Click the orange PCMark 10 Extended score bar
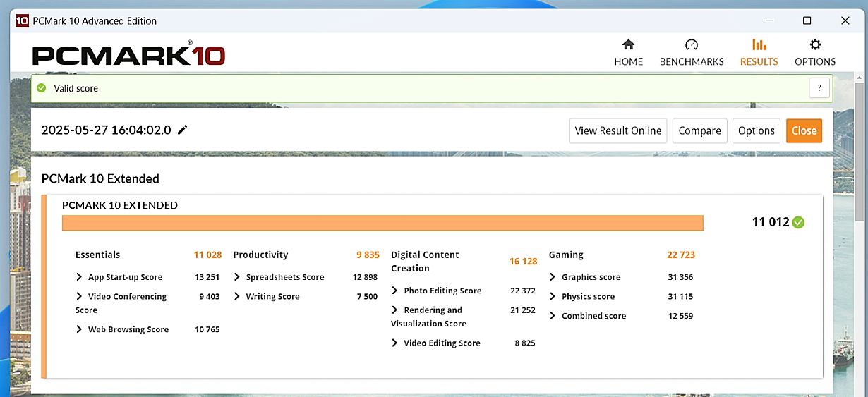 pyautogui.click(x=382, y=223)
